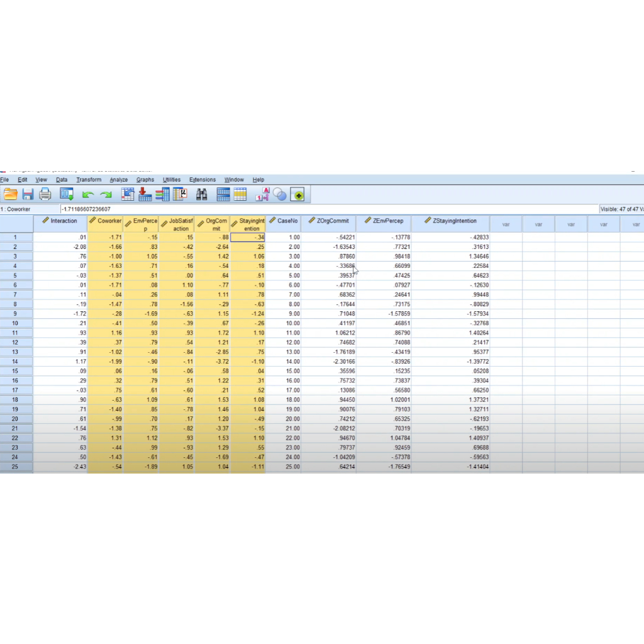Click the Run descriptive statistics icon

coord(180,194)
